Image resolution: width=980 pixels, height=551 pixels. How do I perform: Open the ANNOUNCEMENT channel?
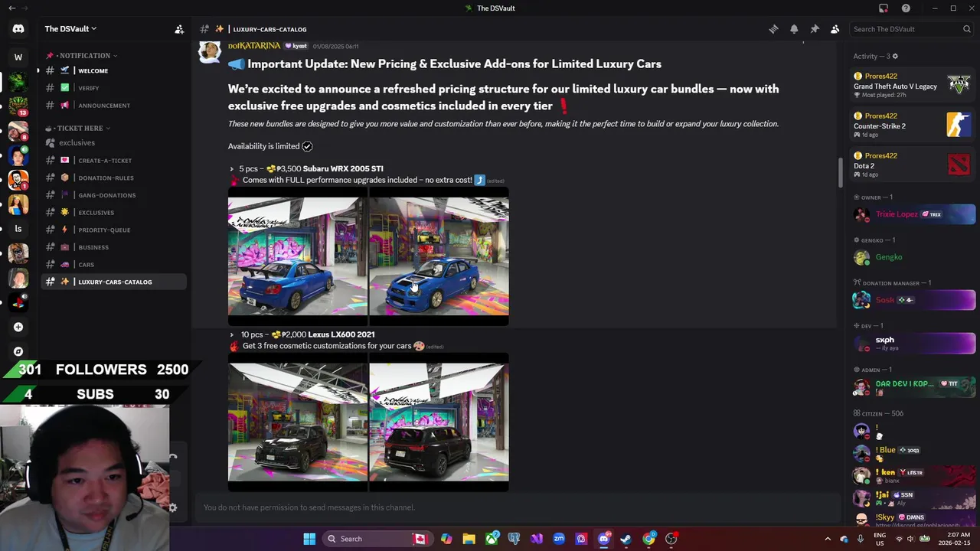click(113, 106)
